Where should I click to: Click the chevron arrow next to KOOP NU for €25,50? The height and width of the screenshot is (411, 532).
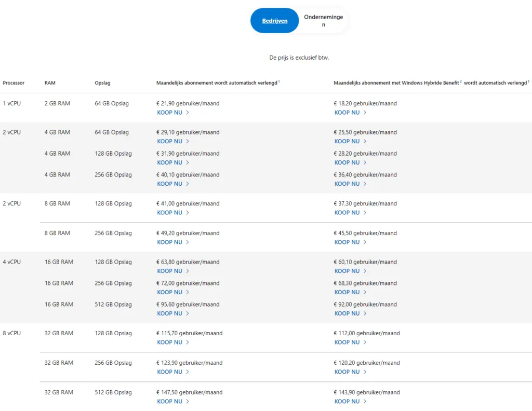[x=365, y=141]
